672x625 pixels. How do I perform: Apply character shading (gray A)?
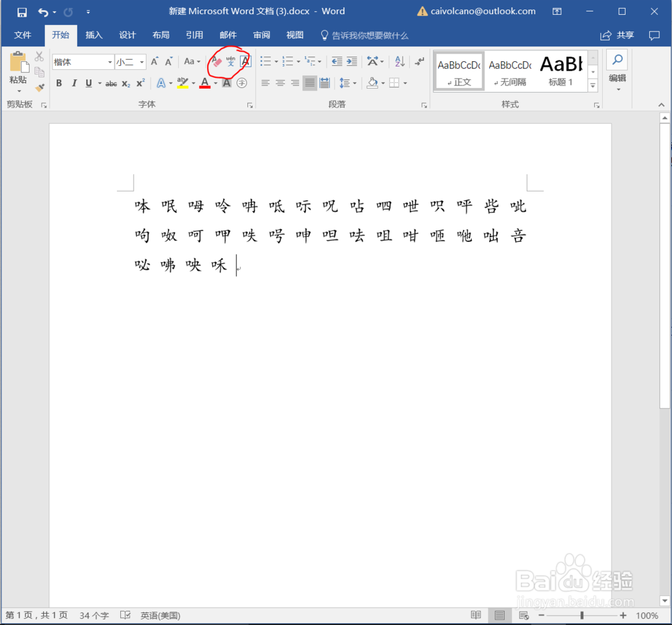(226, 83)
